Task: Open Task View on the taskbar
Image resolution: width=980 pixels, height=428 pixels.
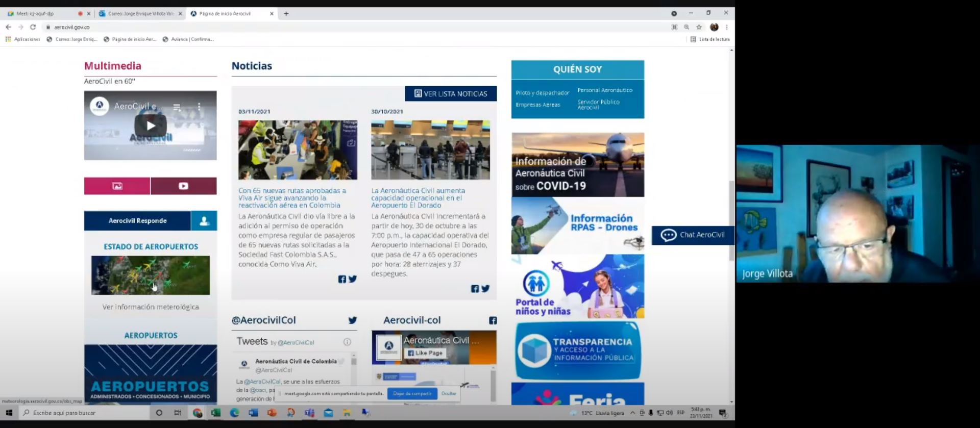Action: click(178, 413)
